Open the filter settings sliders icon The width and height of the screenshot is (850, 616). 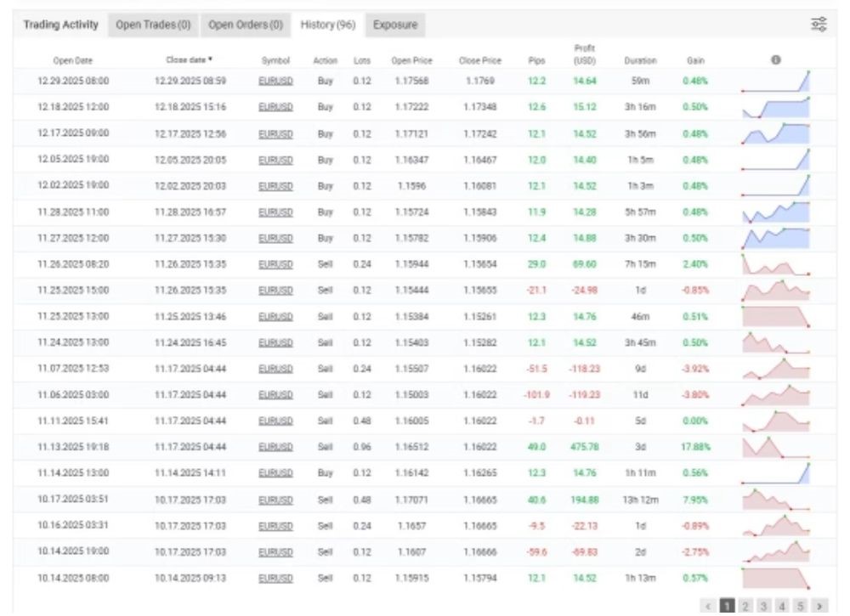click(819, 25)
